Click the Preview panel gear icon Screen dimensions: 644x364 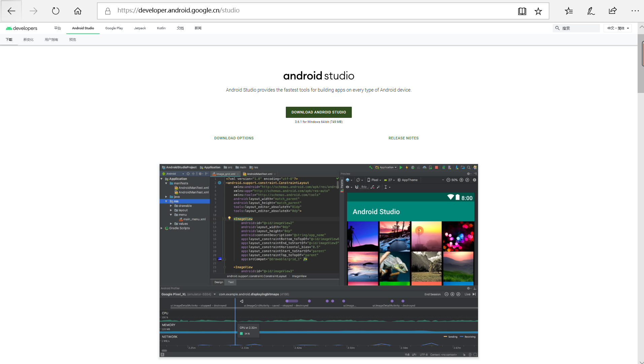tap(469, 174)
